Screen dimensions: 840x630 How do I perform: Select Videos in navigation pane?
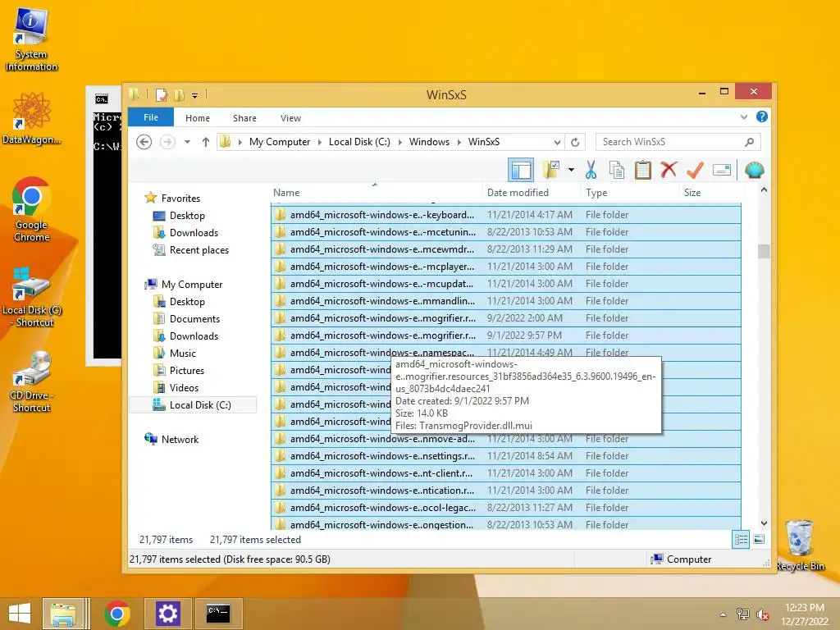184,388
